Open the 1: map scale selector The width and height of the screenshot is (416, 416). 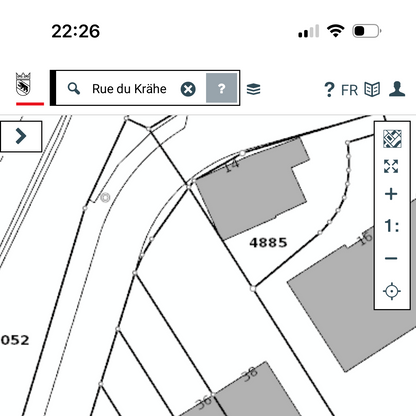click(391, 226)
